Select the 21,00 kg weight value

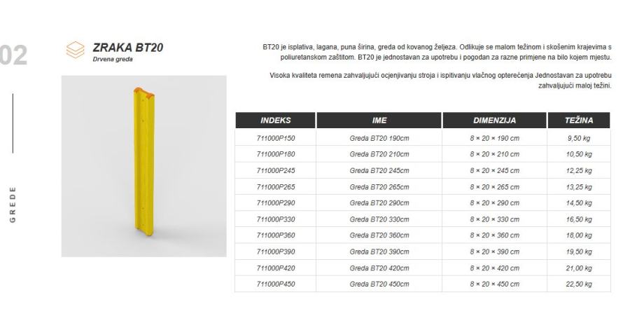click(x=579, y=268)
